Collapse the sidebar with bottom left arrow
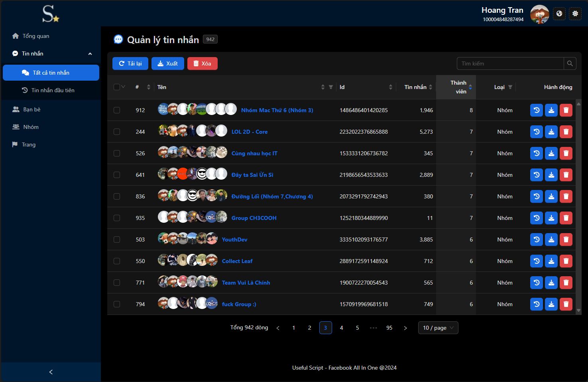 tap(51, 372)
